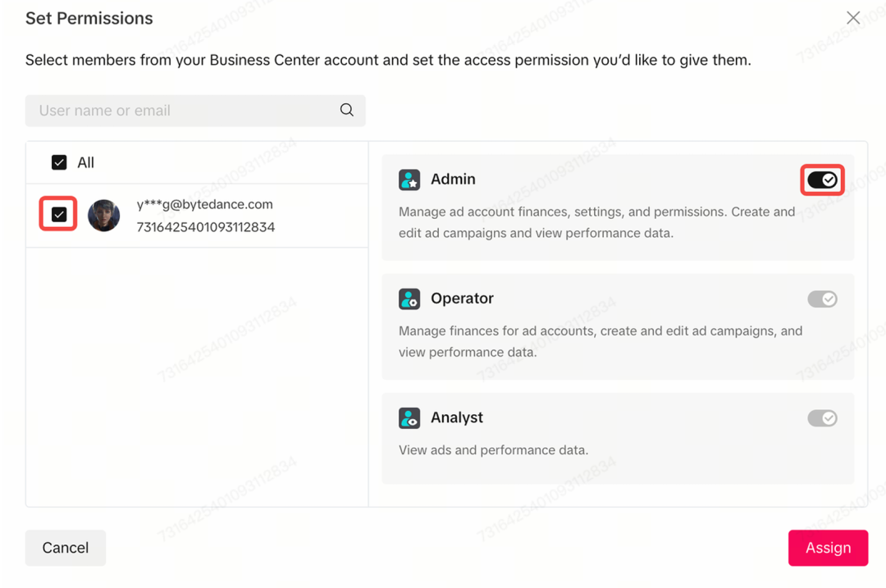
Task: Deselect the y***g@bytedance.com member checkbox
Action: click(x=59, y=215)
